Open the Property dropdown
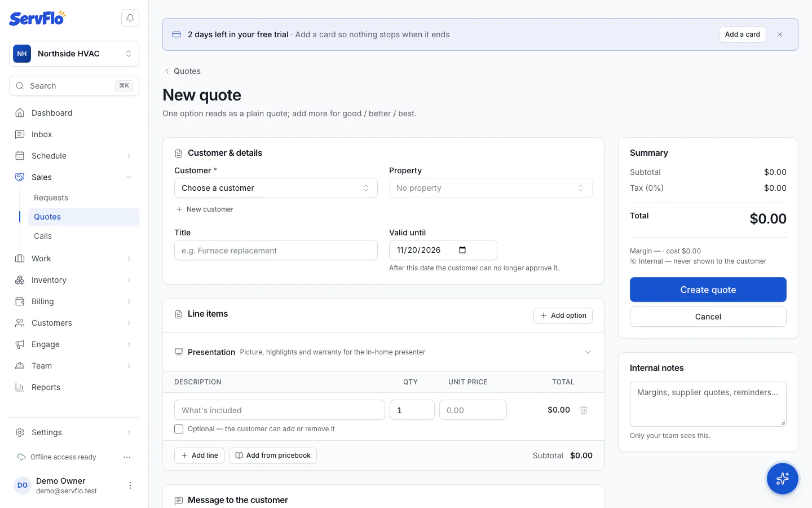Image resolution: width=812 pixels, height=508 pixels. tap(491, 188)
